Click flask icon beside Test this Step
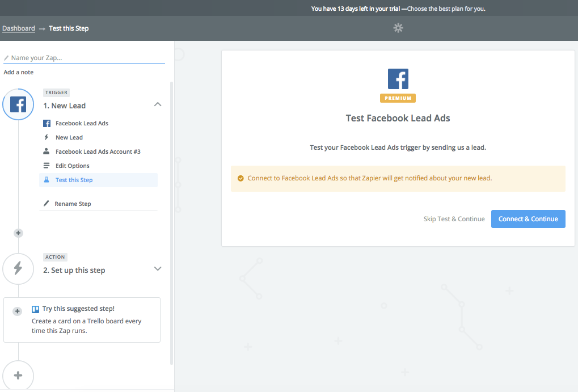Viewport: 578px width, 392px height. [x=47, y=180]
